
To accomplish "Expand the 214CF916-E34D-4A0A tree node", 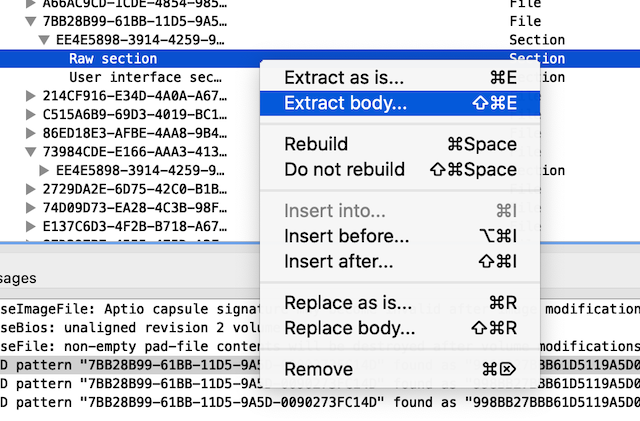I will (x=31, y=96).
